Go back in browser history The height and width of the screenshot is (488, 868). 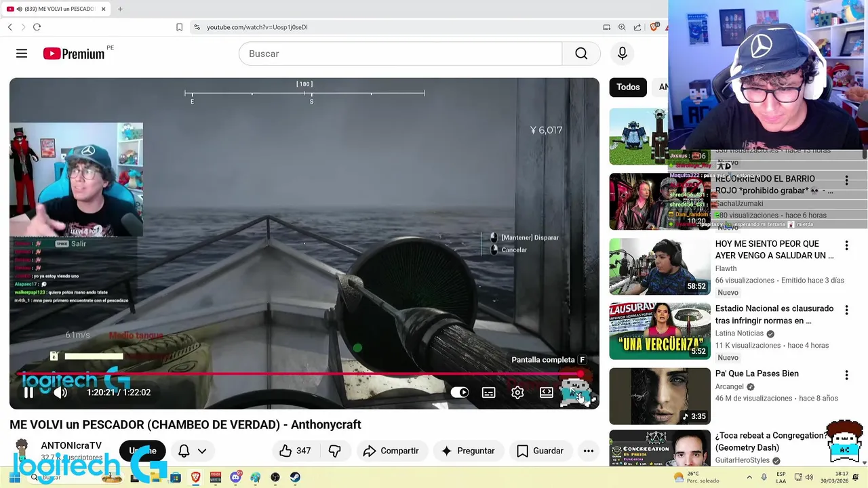[x=9, y=27]
